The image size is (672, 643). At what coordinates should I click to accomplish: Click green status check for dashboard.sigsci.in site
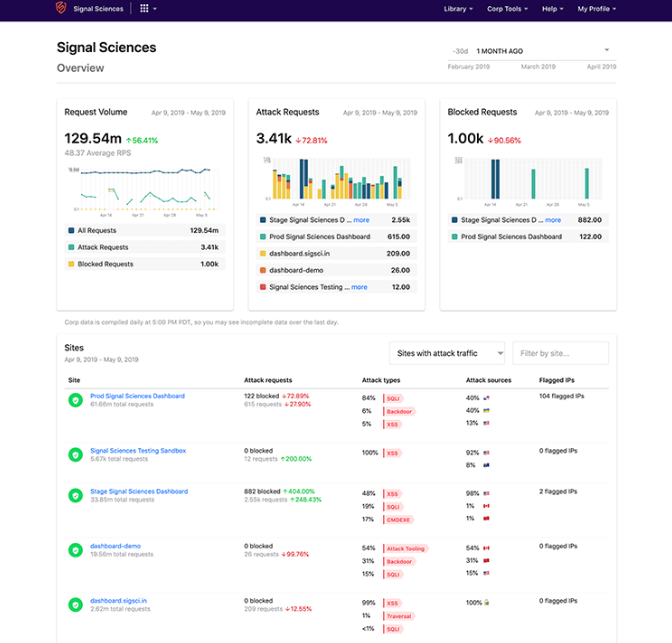coord(75,604)
